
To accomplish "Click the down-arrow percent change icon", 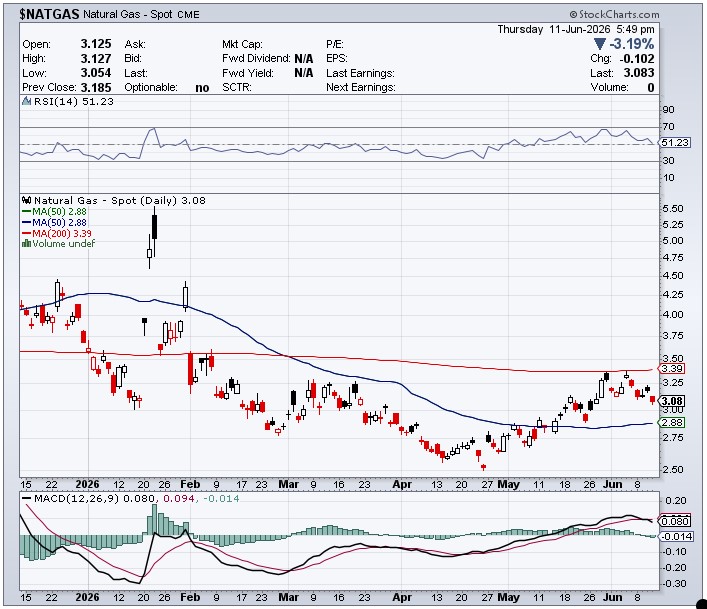I will pos(599,44).
